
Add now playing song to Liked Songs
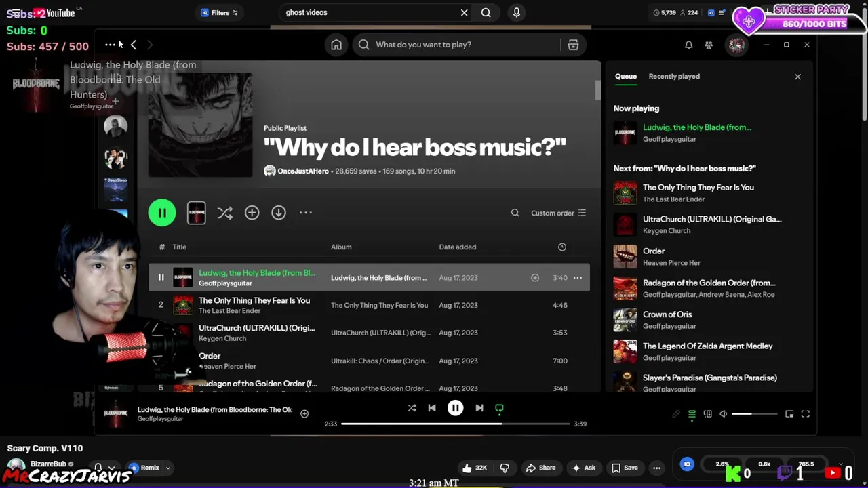pos(304,413)
